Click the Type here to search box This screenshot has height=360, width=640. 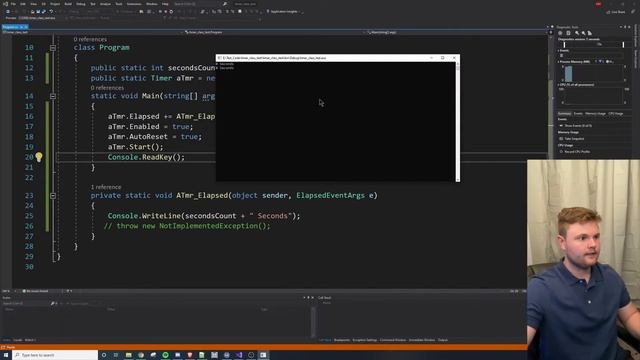pos(55,355)
